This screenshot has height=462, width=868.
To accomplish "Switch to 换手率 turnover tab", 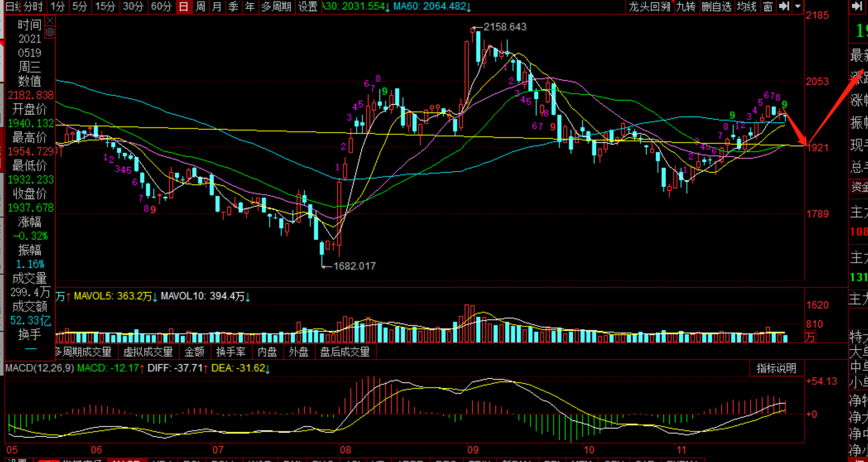I will [x=231, y=352].
